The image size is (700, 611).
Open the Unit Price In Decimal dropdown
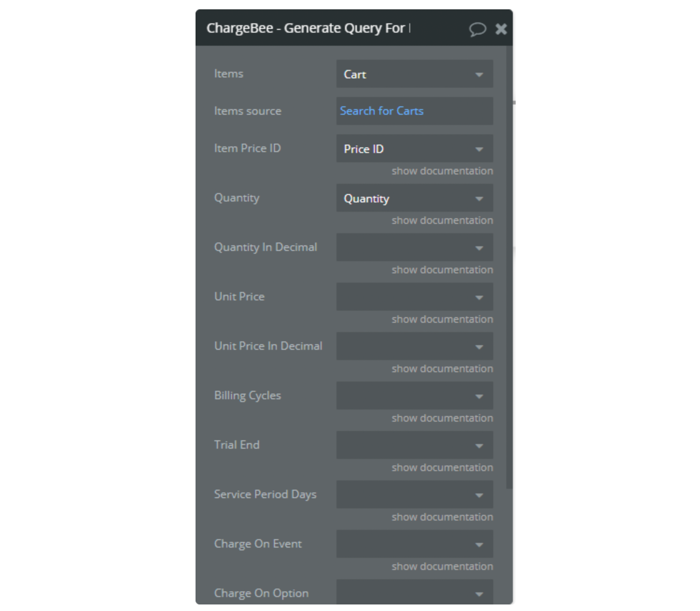pyautogui.click(x=414, y=346)
